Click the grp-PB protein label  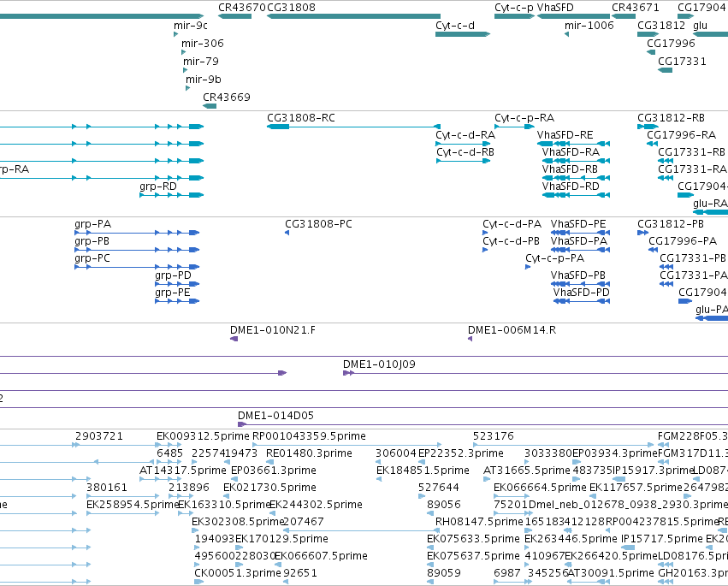pos(92,241)
